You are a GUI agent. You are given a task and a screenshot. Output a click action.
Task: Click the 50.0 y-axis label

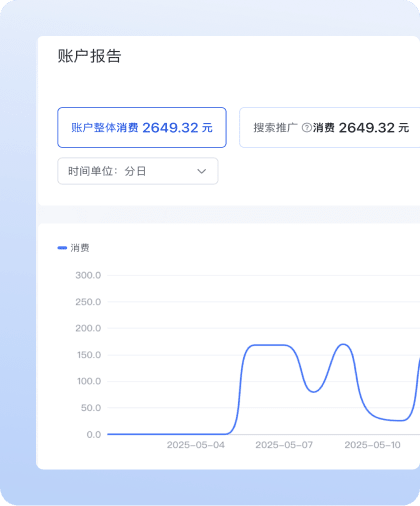coord(91,408)
